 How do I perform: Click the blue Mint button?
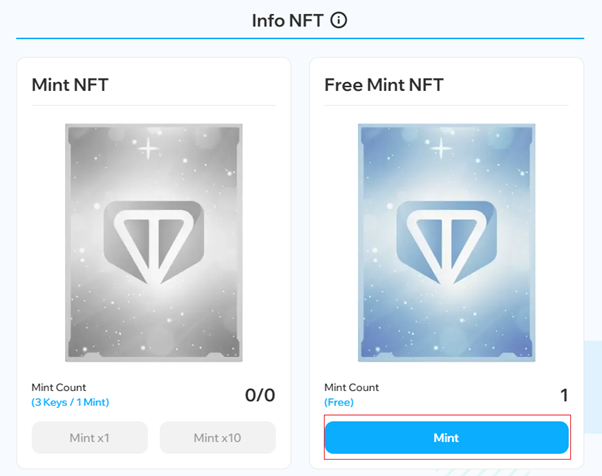(447, 438)
